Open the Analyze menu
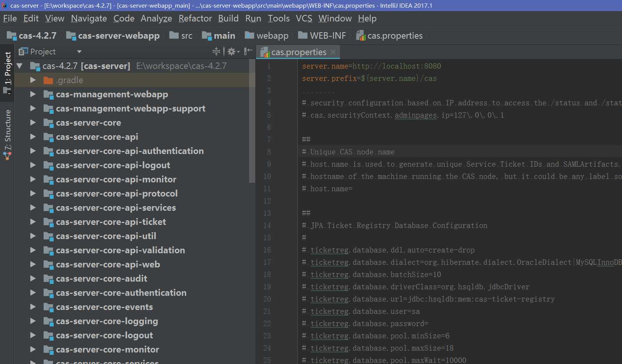622x364 pixels. [156, 18]
